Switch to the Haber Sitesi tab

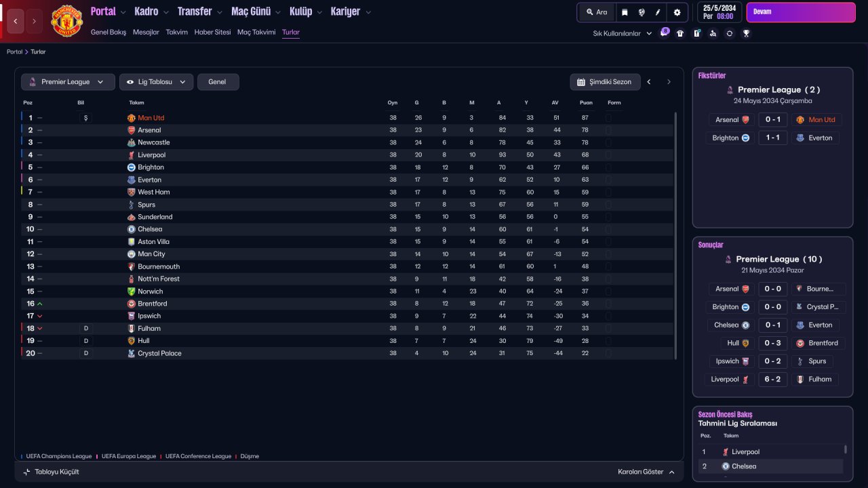coord(212,32)
